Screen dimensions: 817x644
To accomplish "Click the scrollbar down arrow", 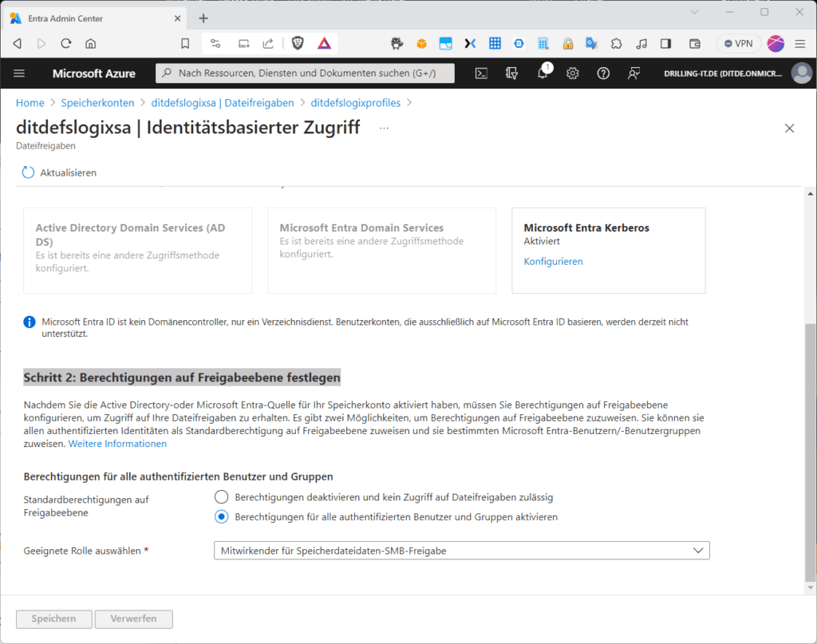I will 810,587.
